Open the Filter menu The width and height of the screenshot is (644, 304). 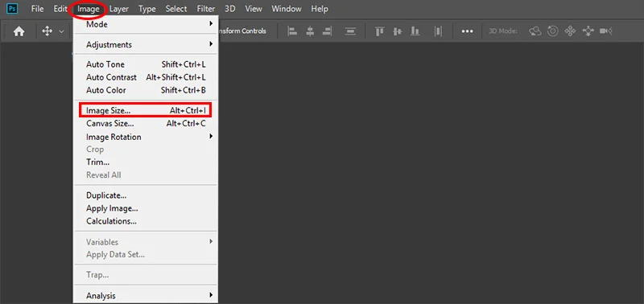coord(206,9)
